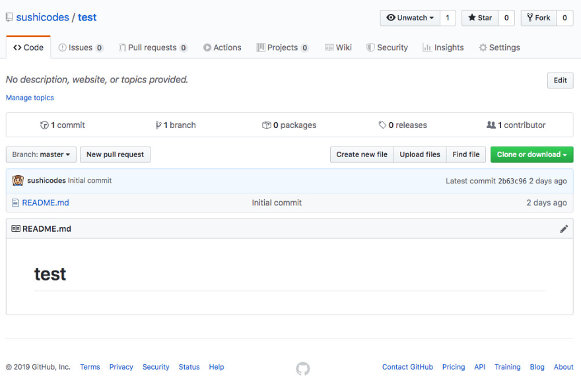Open the Unwatch dropdown
The image size is (581, 392).
click(x=410, y=18)
